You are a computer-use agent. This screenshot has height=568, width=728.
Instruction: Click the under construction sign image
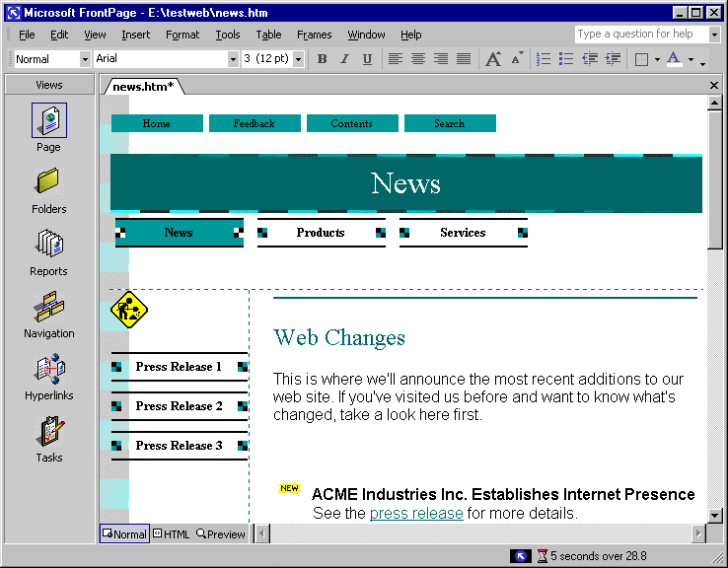pyautogui.click(x=129, y=310)
